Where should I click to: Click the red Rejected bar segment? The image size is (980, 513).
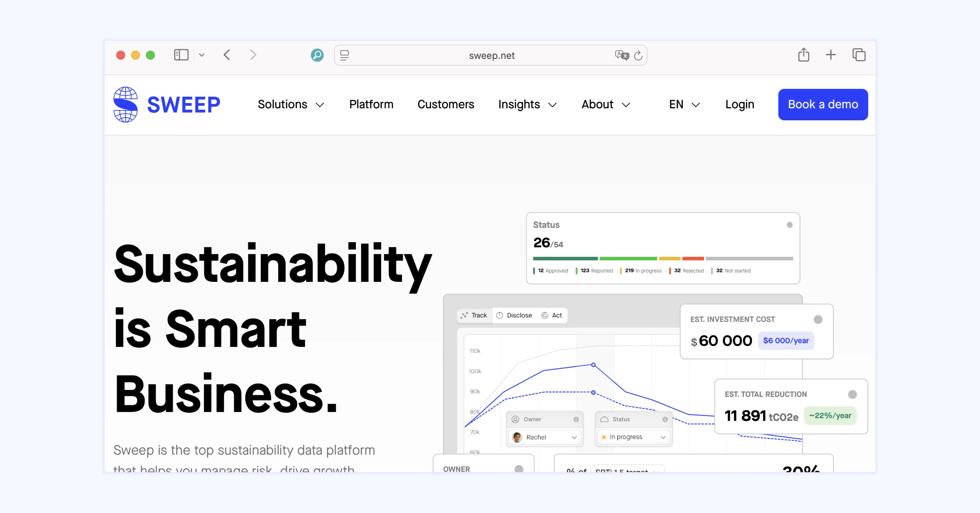(x=693, y=258)
